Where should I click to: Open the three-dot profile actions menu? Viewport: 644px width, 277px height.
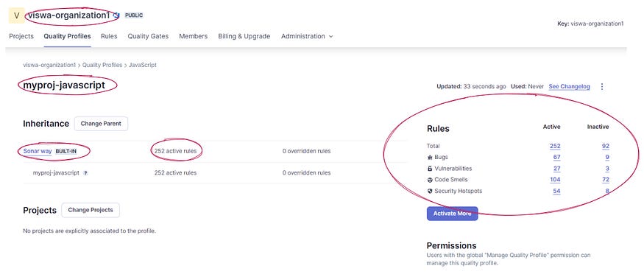(602, 87)
